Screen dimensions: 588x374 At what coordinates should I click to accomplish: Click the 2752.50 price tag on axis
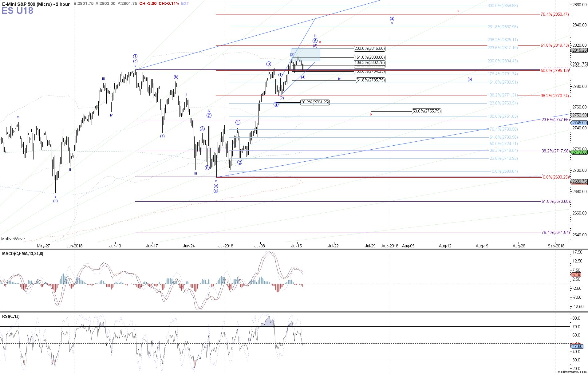[x=579, y=115]
